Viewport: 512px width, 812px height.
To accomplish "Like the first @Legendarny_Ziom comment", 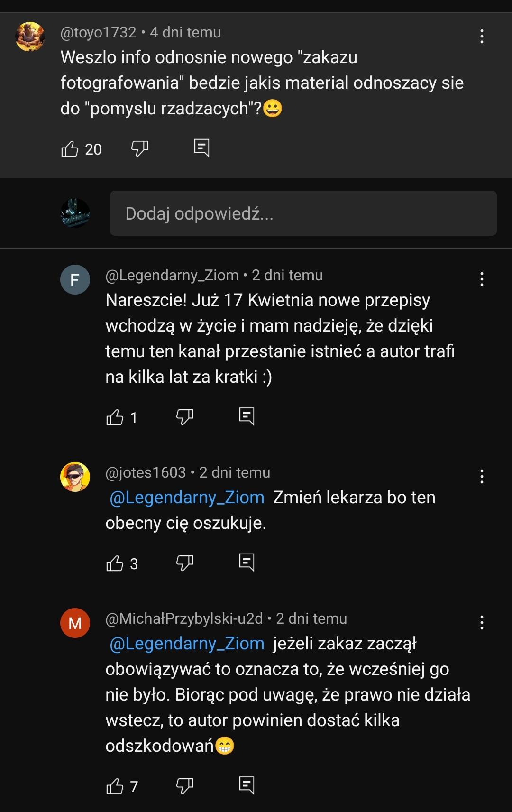I will [x=115, y=417].
